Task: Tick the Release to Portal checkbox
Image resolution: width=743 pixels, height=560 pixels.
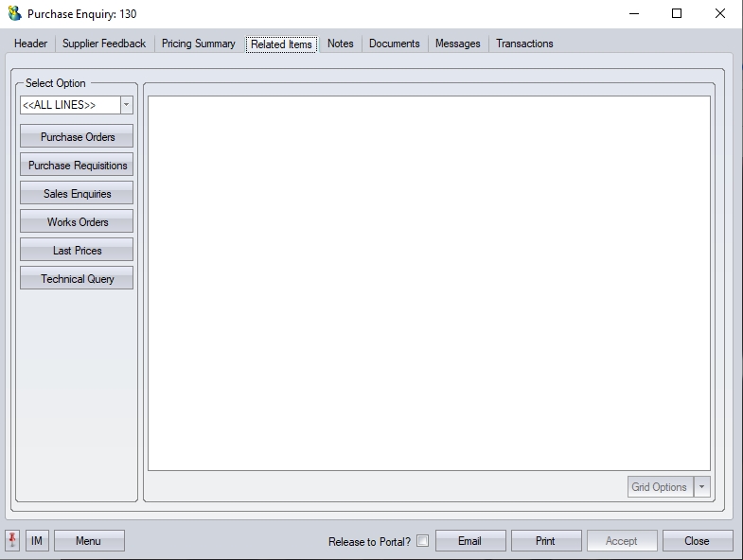Action: [x=423, y=540]
